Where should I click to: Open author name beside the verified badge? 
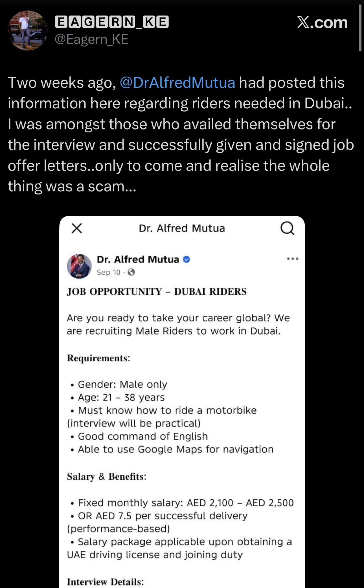[x=138, y=259]
